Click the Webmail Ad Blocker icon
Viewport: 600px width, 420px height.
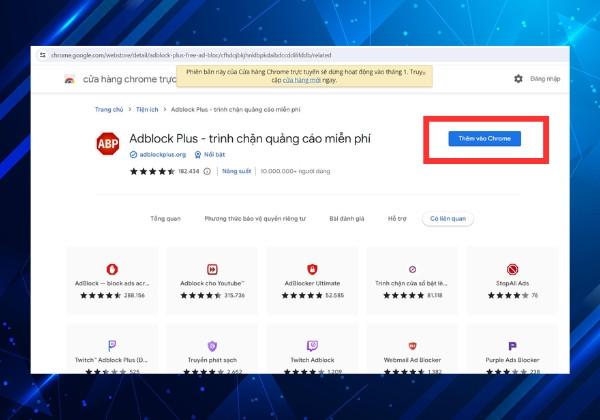click(x=412, y=346)
